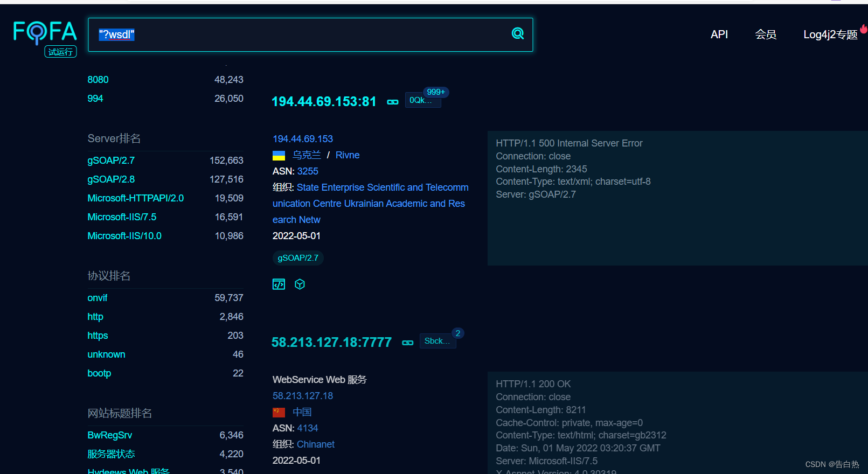Viewport: 868px width, 474px height.
Task: Click IP link 58.213.127.18
Action: [303, 396]
